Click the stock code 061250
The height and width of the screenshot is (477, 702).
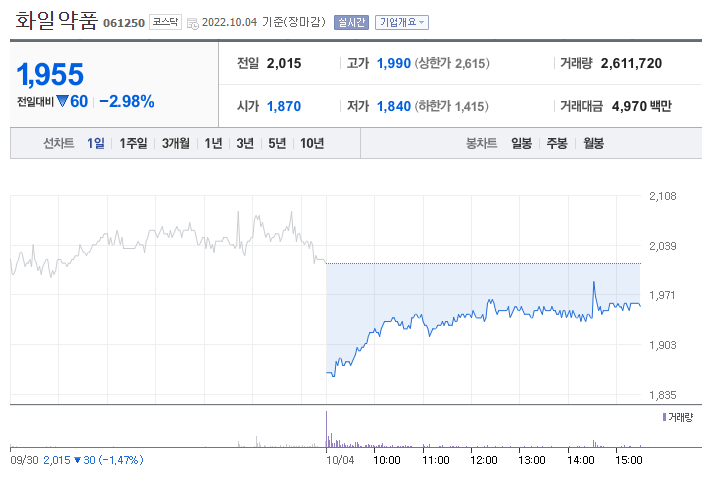(124, 23)
